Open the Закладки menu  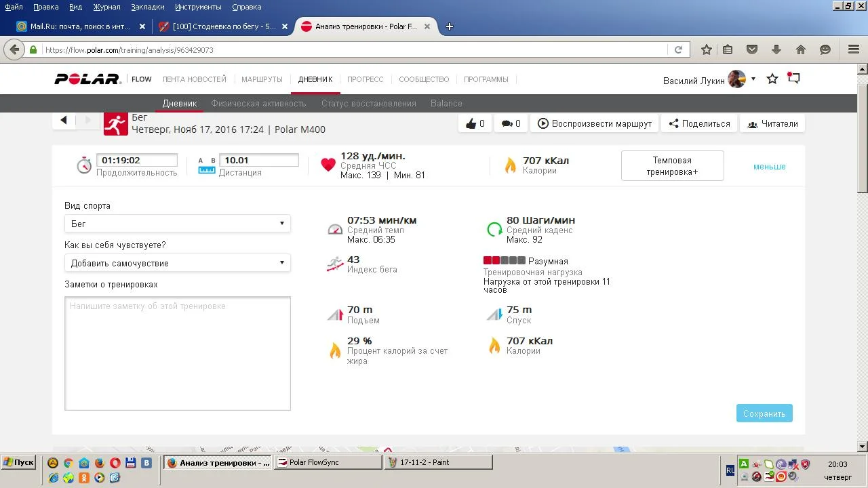click(146, 7)
